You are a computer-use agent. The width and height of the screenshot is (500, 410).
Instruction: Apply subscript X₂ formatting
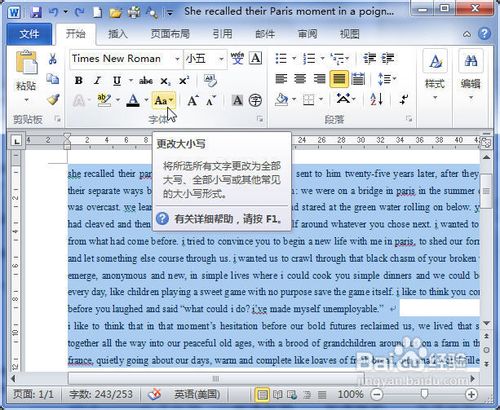pos(165,81)
